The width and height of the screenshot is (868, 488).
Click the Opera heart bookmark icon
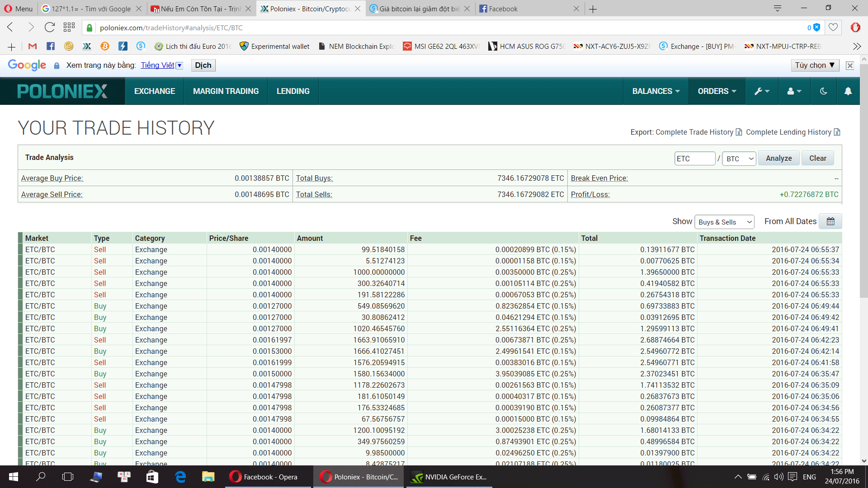pyautogui.click(x=833, y=28)
